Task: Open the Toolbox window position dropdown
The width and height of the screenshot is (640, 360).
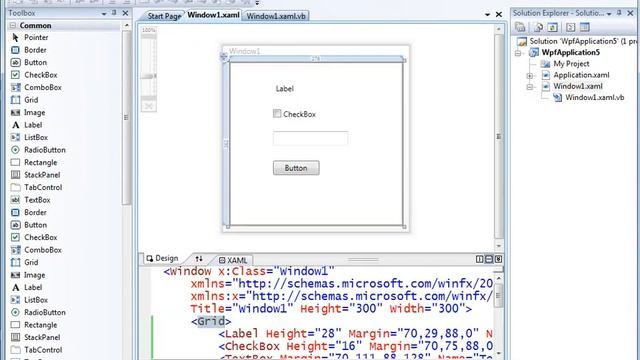Action: [x=104, y=14]
